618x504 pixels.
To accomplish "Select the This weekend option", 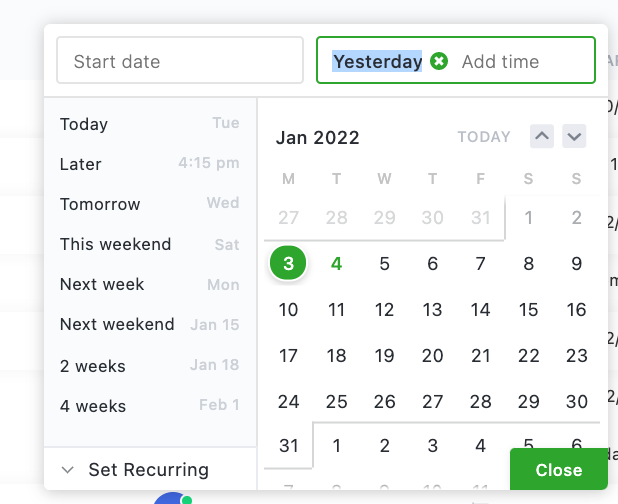I will tap(150, 244).
